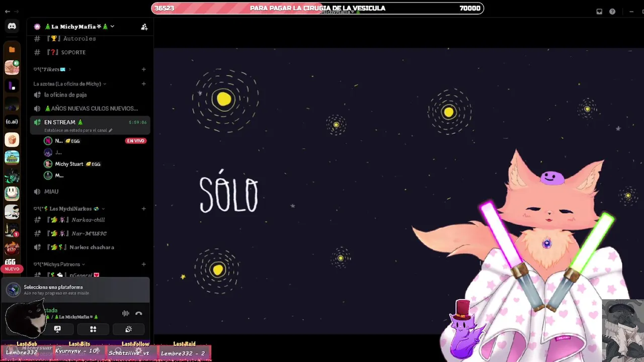Click goal amount 70000 on progress bar
Image resolution: width=644 pixels, height=362 pixels.
pos(470,8)
